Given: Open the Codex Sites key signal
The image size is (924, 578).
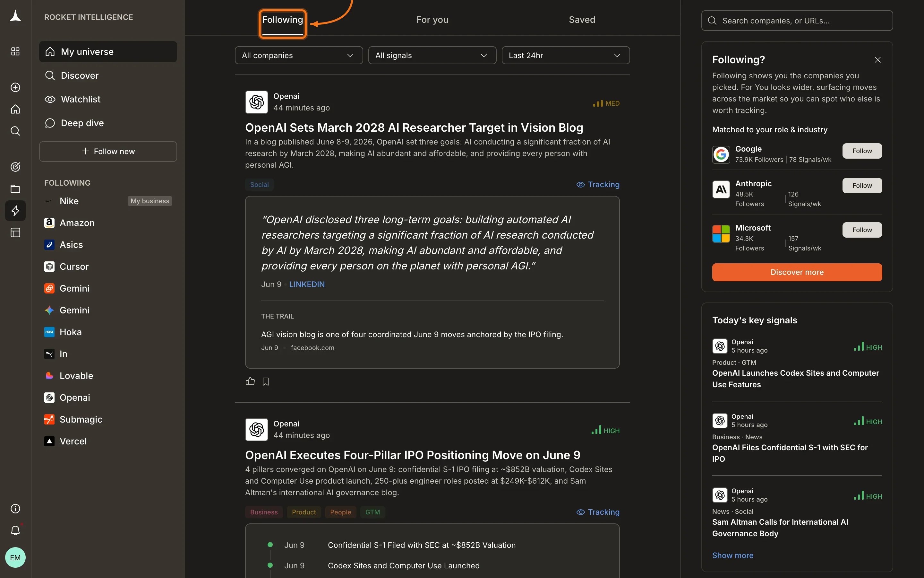Looking at the screenshot, I should (x=796, y=379).
